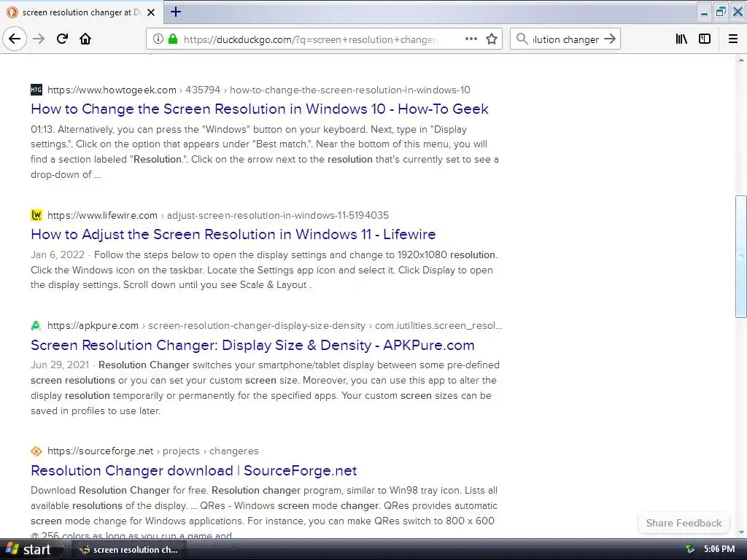
Task: Open the browser home page
Action: tap(85, 39)
